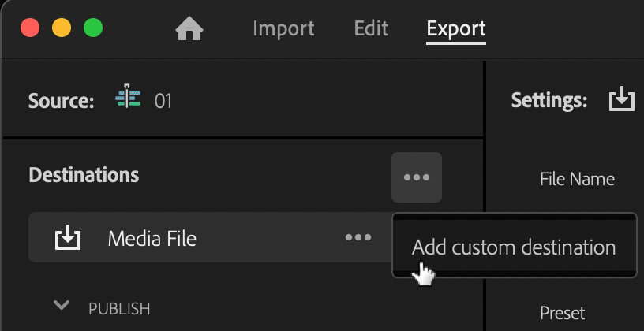Choose Add custom destination

tap(515, 247)
